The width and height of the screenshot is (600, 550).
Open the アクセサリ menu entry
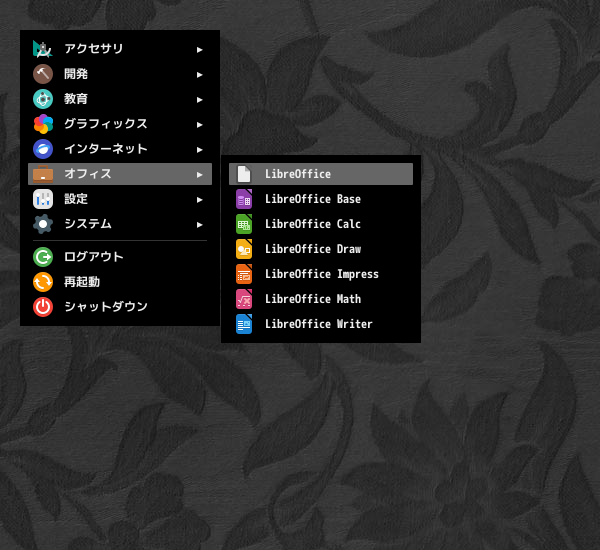pyautogui.click(x=120, y=49)
